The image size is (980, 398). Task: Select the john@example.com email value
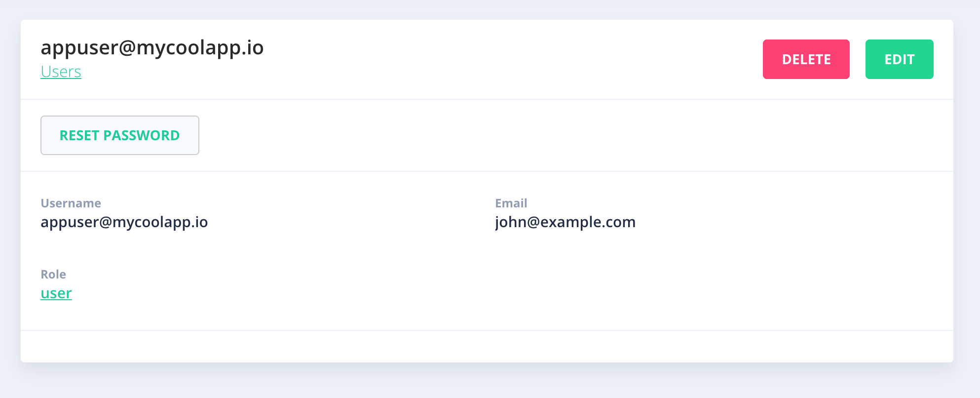click(565, 222)
